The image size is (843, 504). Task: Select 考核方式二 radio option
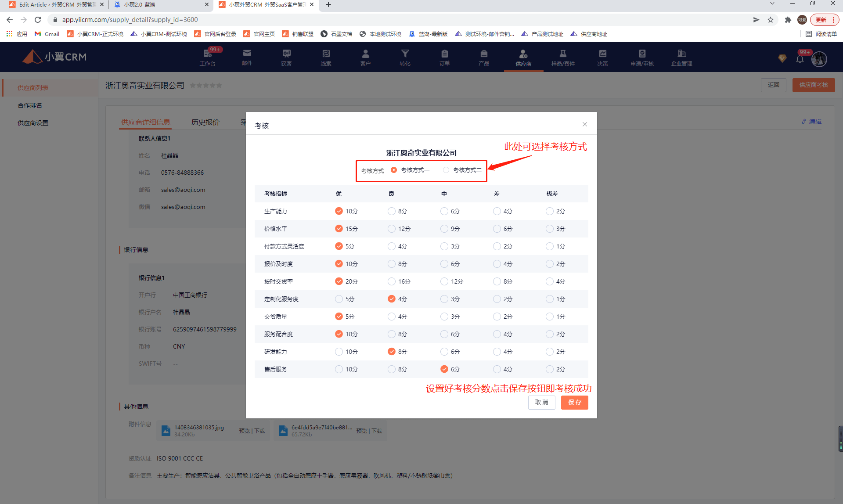pyautogui.click(x=446, y=170)
